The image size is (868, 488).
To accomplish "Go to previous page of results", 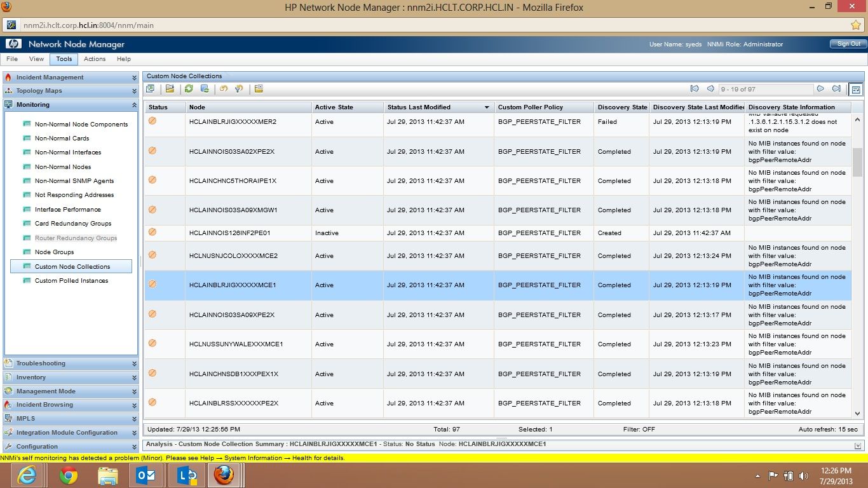I will tap(710, 89).
